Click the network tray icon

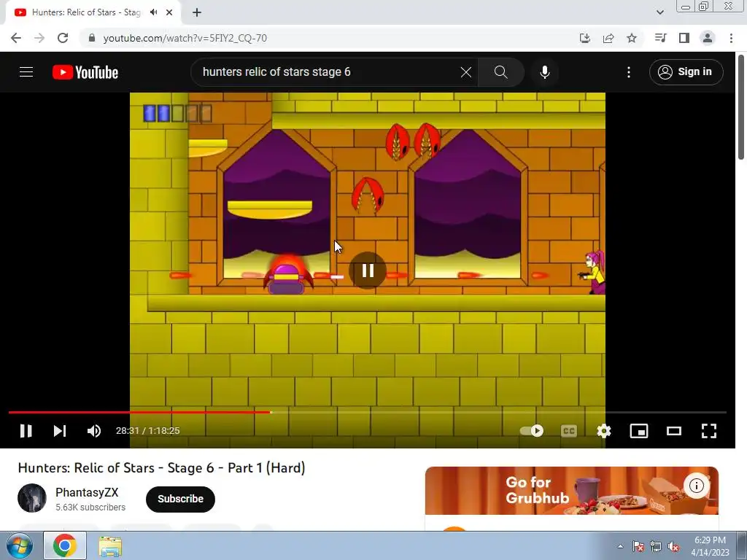656,547
